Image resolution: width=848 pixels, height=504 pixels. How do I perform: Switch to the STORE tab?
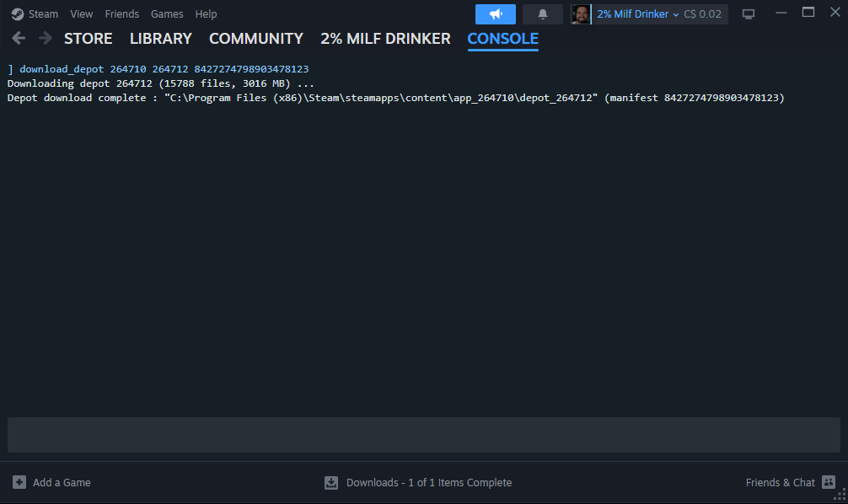(89, 39)
